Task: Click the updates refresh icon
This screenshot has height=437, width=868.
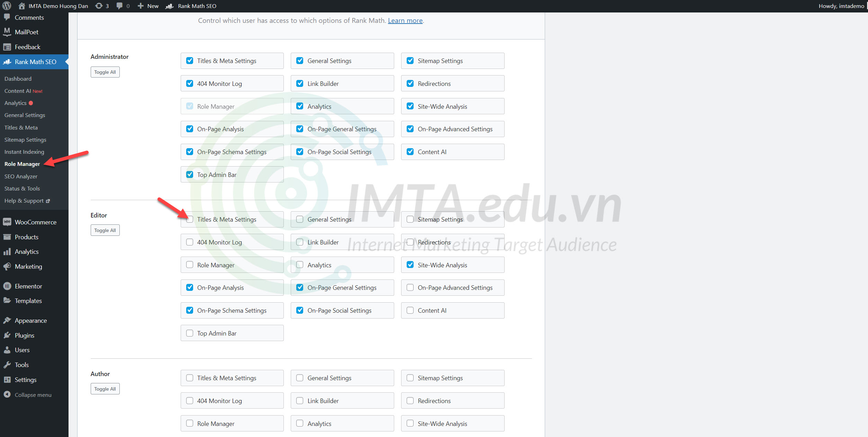Action: coord(99,6)
